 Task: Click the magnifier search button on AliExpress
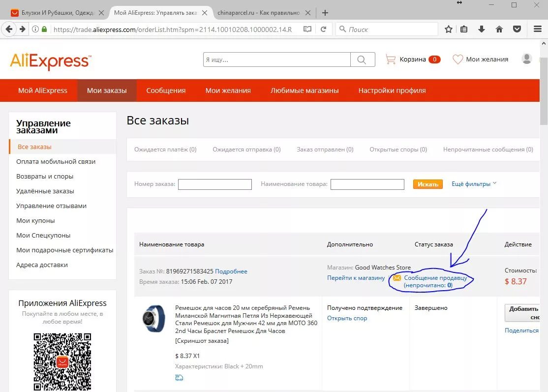pyautogui.click(x=363, y=60)
